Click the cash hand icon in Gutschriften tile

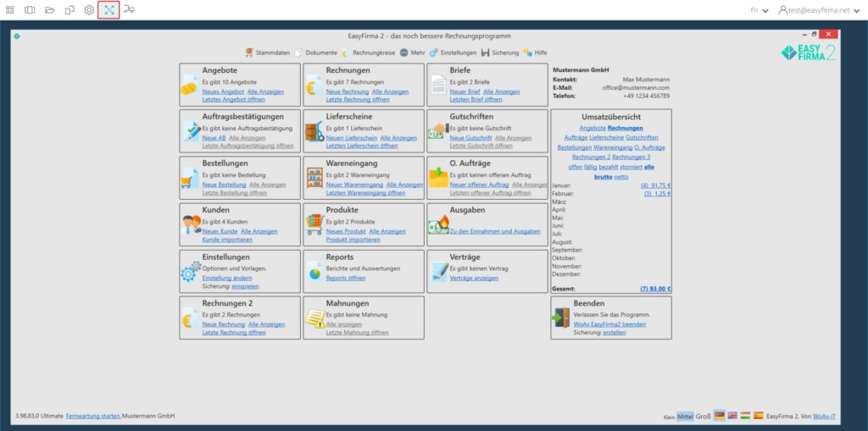click(437, 132)
